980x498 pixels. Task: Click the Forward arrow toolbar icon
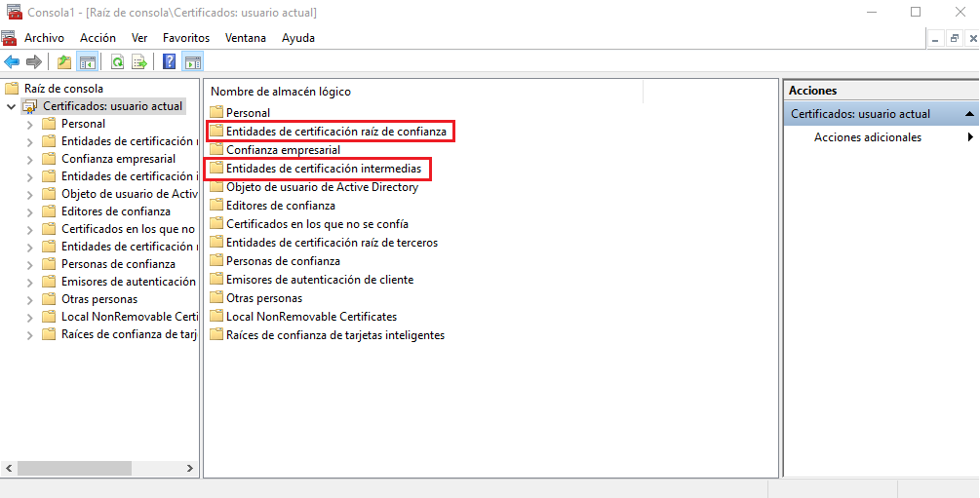point(34,62)
